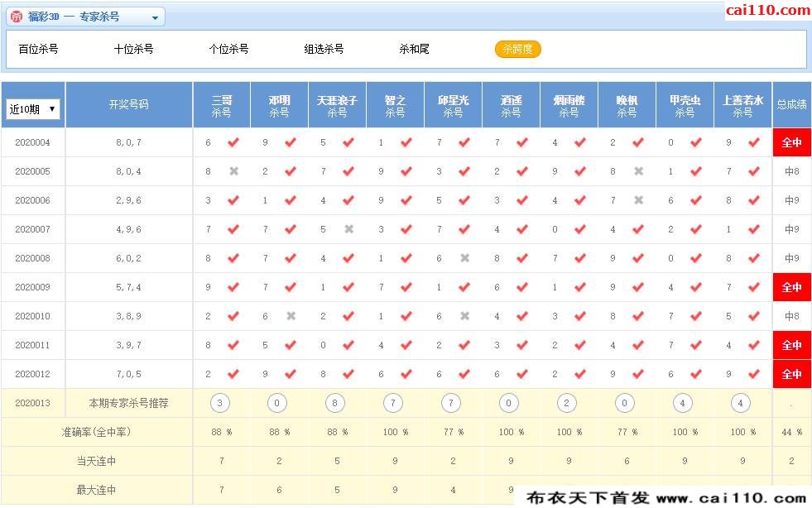Click the 天涯浪子 杀号 column header
The width and height of the screenshot is (812, 508).
click(338, 104)
